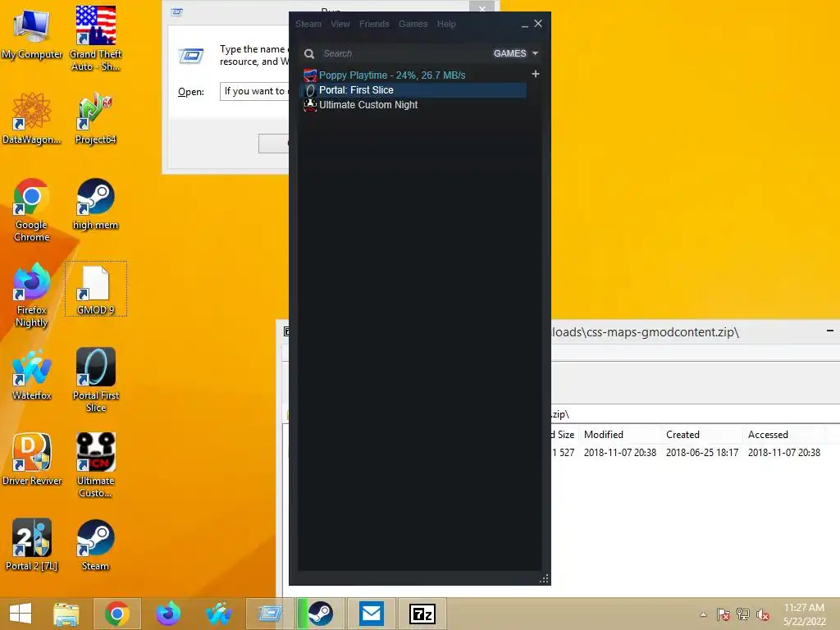The height and width of the screenshot is (630, 840).
Task: Click the Poppy Playtime game icon
Action: click(x=310, y=75)
